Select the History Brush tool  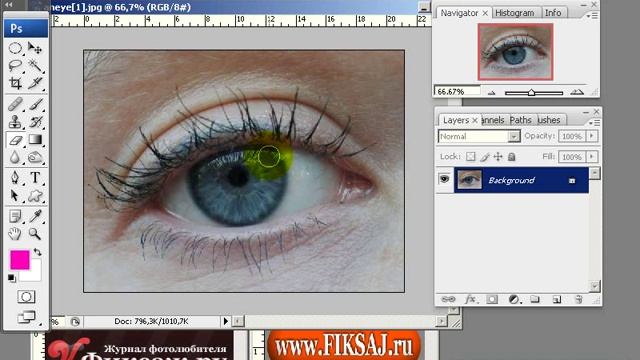(35, 122)
